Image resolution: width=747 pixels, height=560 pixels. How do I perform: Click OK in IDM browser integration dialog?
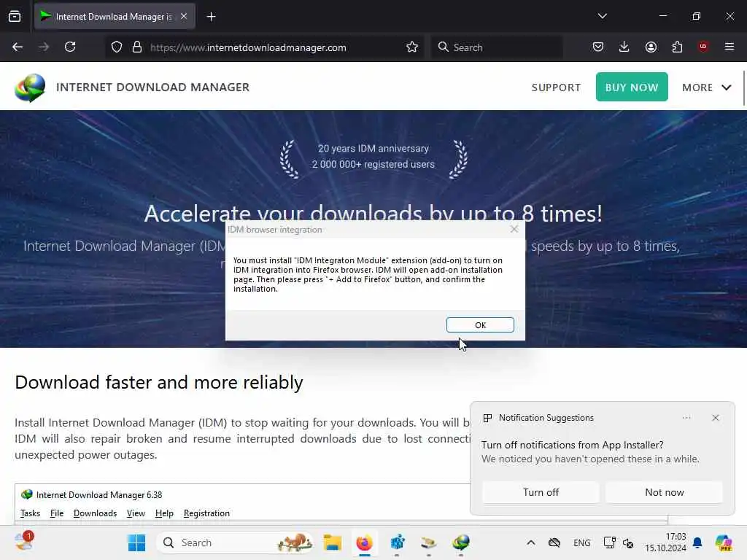pyautogui.click(x=480, y=324)
